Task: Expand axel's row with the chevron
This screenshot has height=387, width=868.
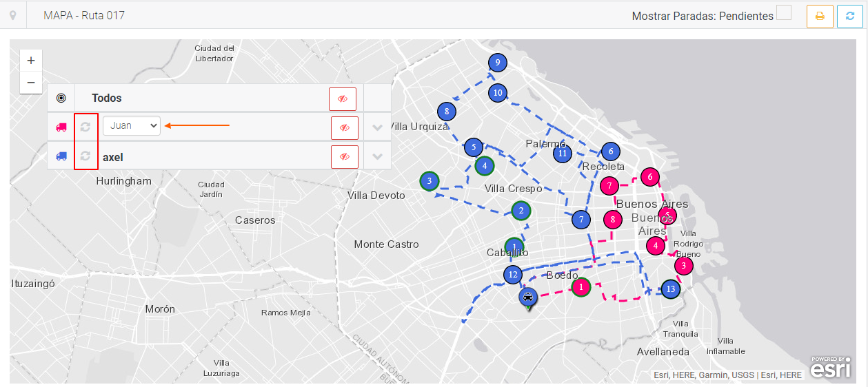Action: pos(377,156)
